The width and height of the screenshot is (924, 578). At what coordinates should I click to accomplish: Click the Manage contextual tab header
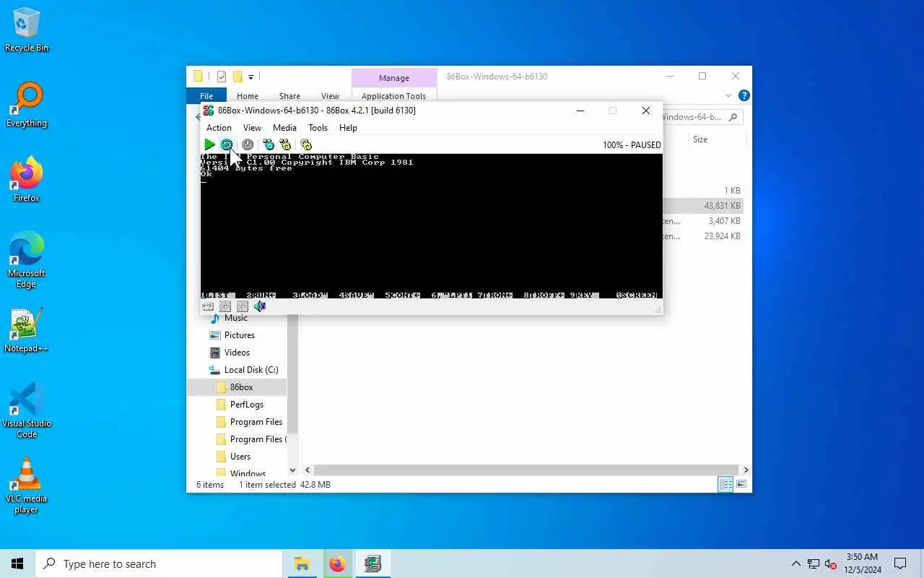[394, 78]
